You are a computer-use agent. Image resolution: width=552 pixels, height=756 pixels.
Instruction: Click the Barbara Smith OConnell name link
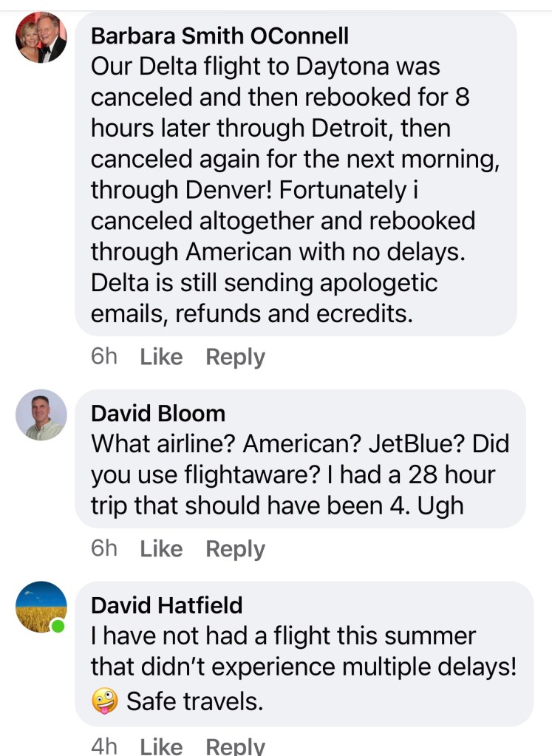click(219, 35)
